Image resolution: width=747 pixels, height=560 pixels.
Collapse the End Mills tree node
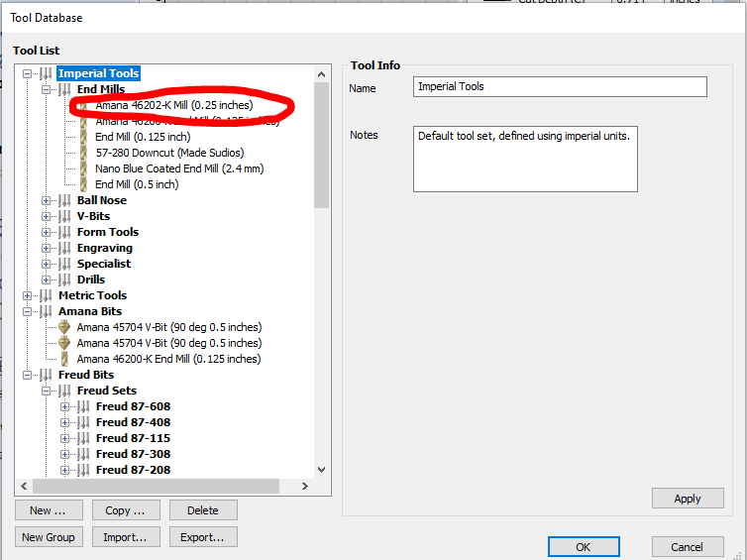point(46,89)
